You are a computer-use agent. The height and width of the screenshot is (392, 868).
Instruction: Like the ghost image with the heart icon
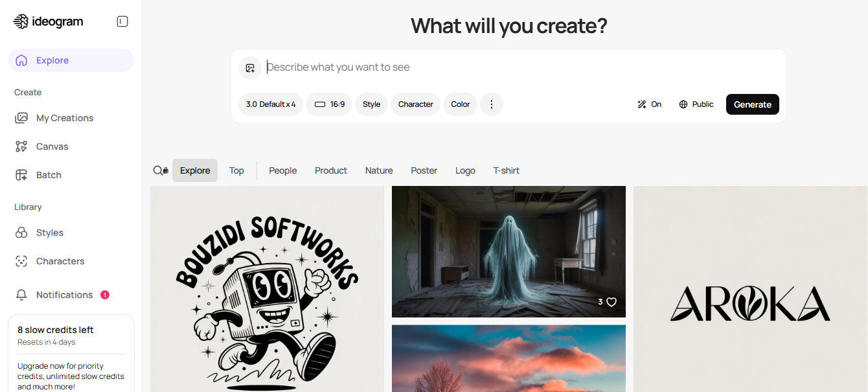611,302
